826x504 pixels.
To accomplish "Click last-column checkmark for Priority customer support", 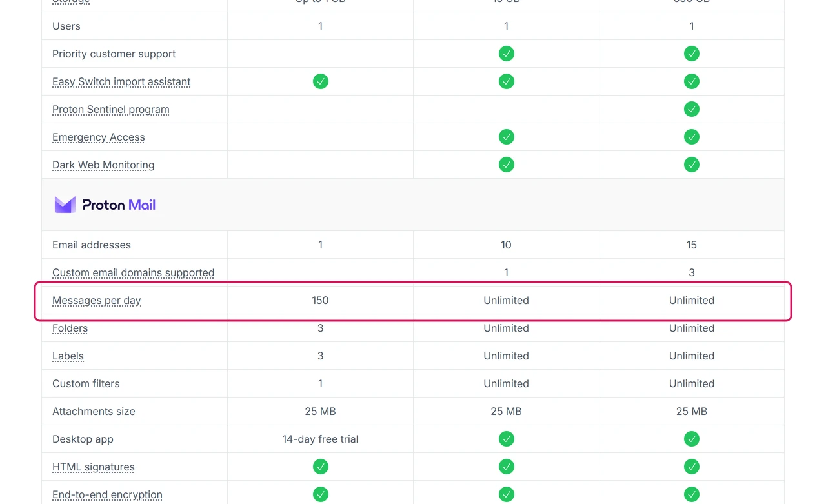I will point(692,54).
